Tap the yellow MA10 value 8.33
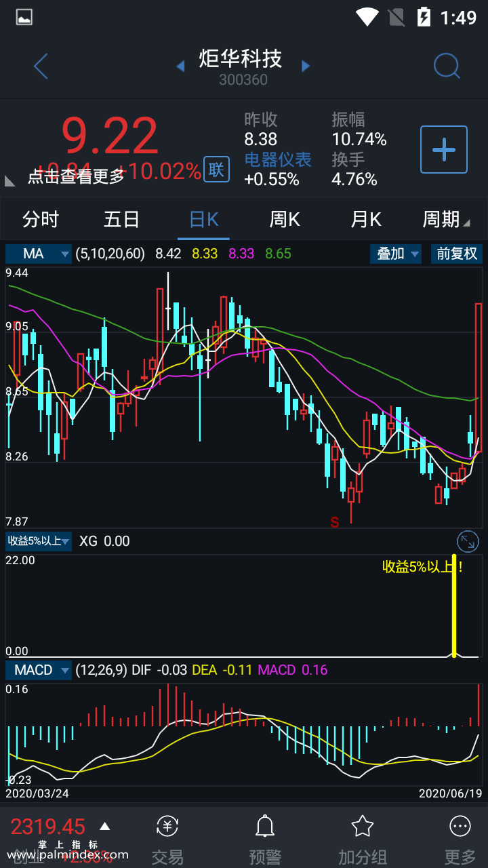The width and height of the screenshot is (488, 868). point(205,254)
